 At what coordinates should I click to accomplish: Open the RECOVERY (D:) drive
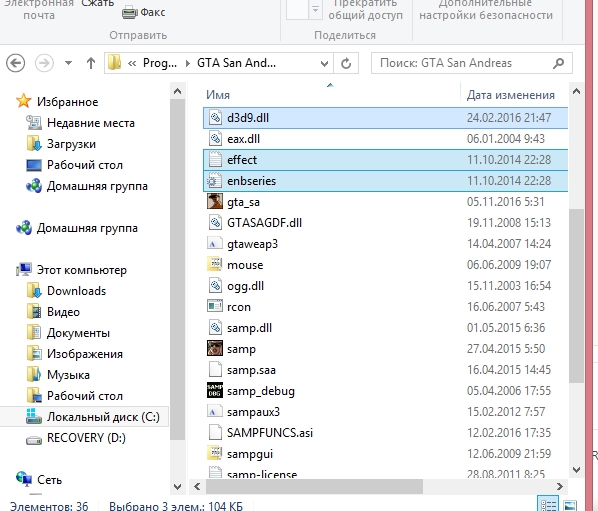point(86,437)
